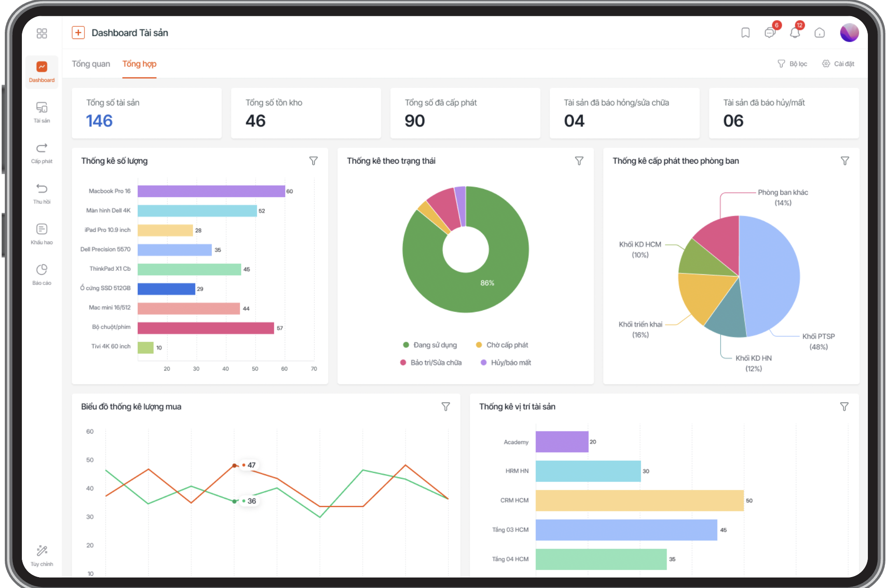Open Báo cáo reports icon
Screen dimensions: 888x588
(x=42, y=274)
